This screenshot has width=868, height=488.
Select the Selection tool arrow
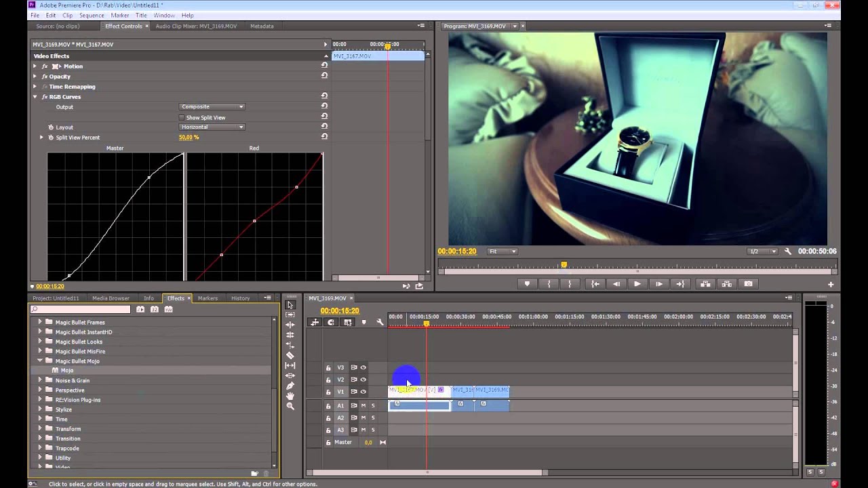(x=290, y=305)
